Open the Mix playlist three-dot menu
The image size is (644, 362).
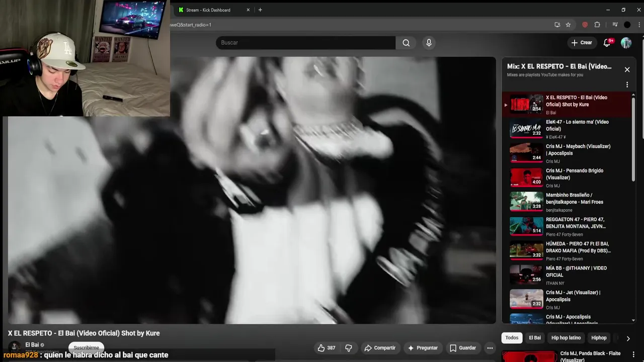pos(627,85)
